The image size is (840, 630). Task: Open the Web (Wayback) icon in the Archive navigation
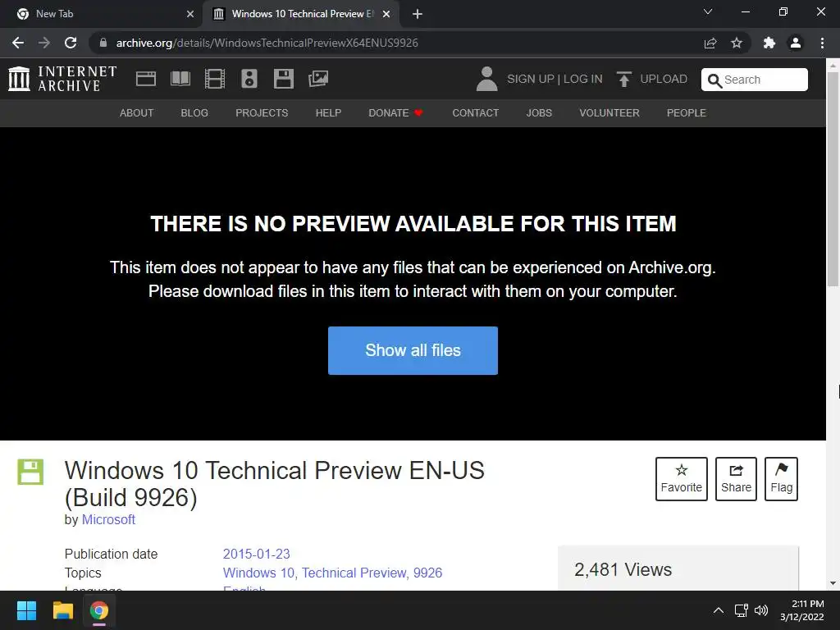pos(146,79)
